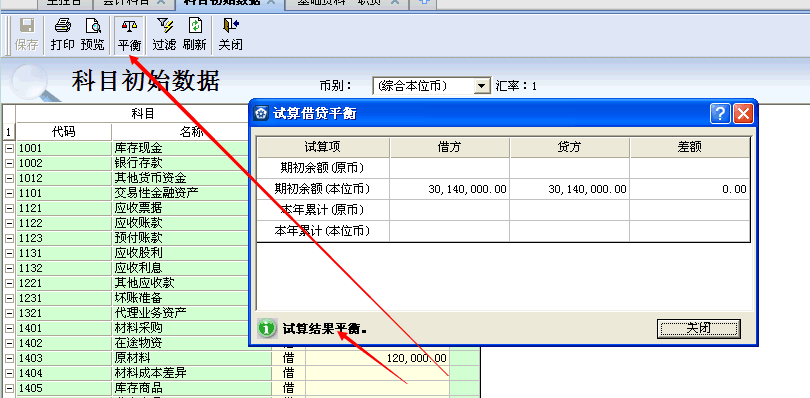Open the Filter (过滤) tool
Screen dimensions: 810x398
pos(165,35)
